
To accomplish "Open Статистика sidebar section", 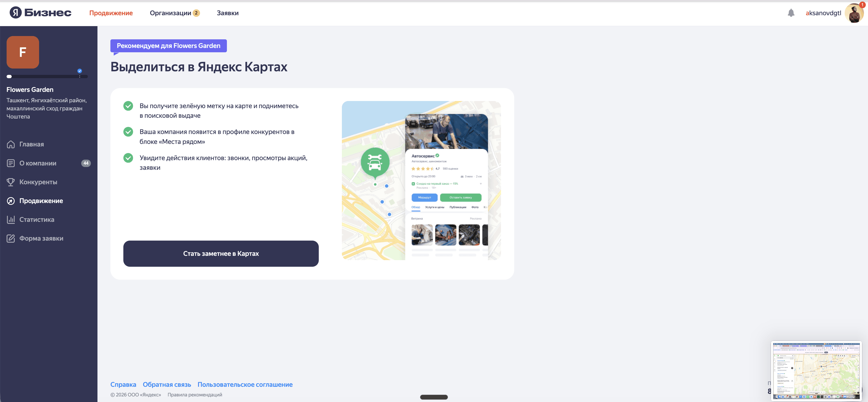I will [x=37, y=220].
